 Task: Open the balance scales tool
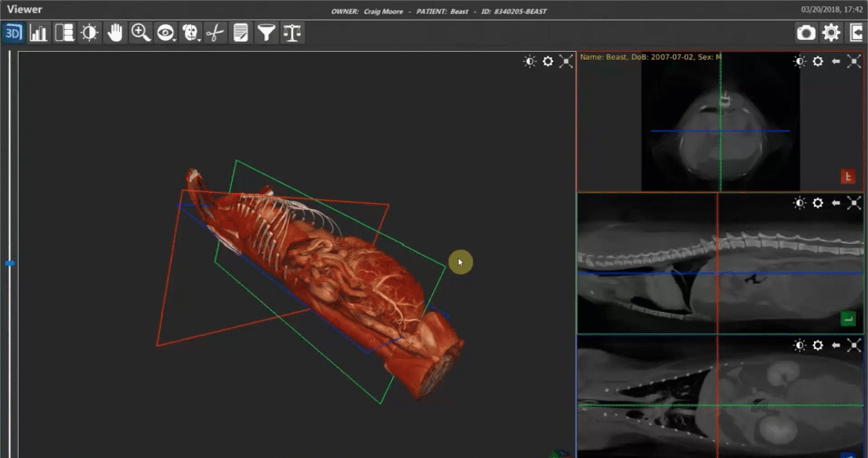(292, 33)
